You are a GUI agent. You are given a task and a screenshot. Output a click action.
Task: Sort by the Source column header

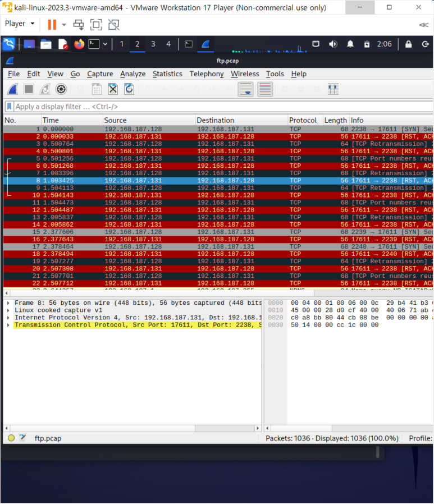point(149,120)
